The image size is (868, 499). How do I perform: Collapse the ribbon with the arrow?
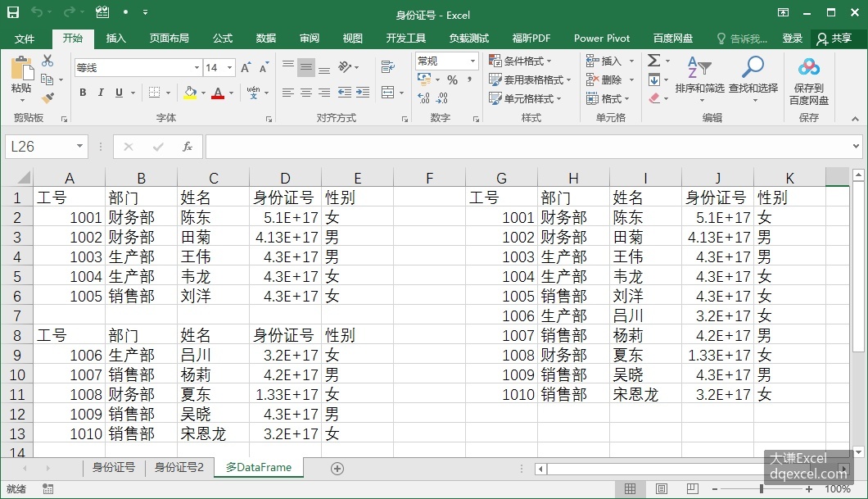click(x=855, y=119)
